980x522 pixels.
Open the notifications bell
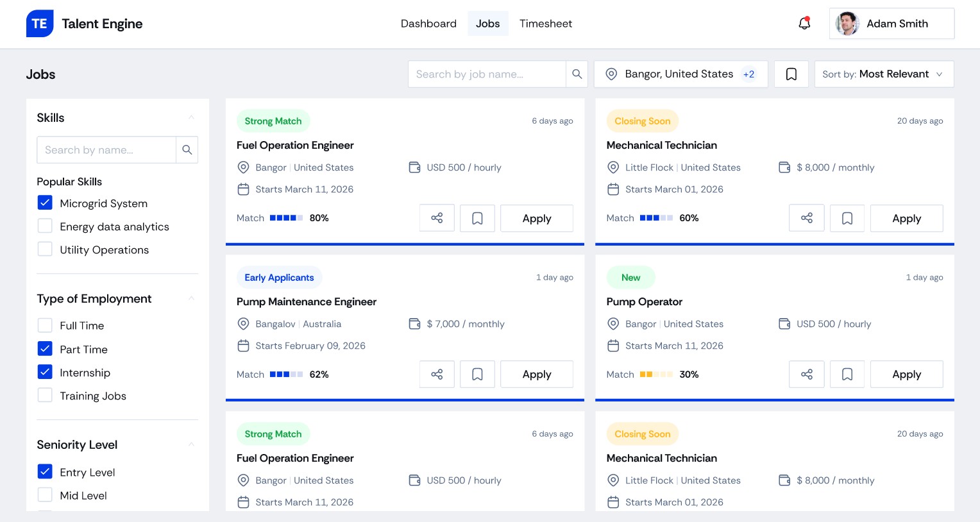click(x=804, y=23)
